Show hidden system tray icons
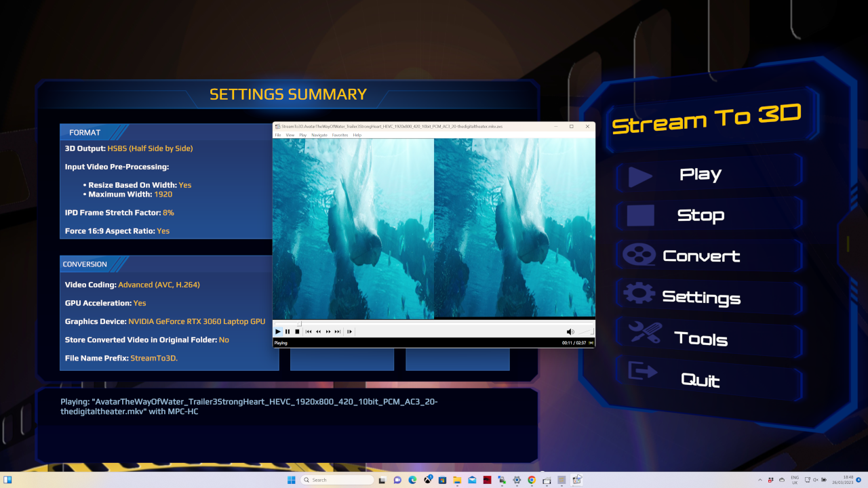 coord(759,480)
